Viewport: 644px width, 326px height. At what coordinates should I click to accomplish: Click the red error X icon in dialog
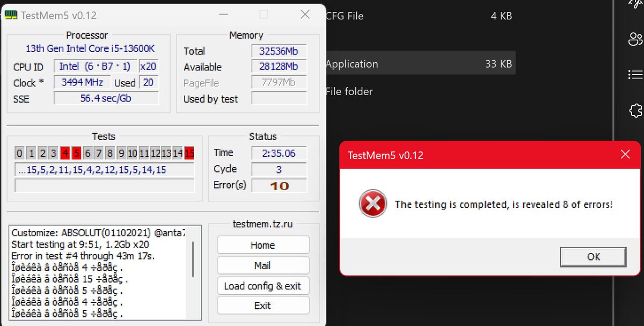372,204
